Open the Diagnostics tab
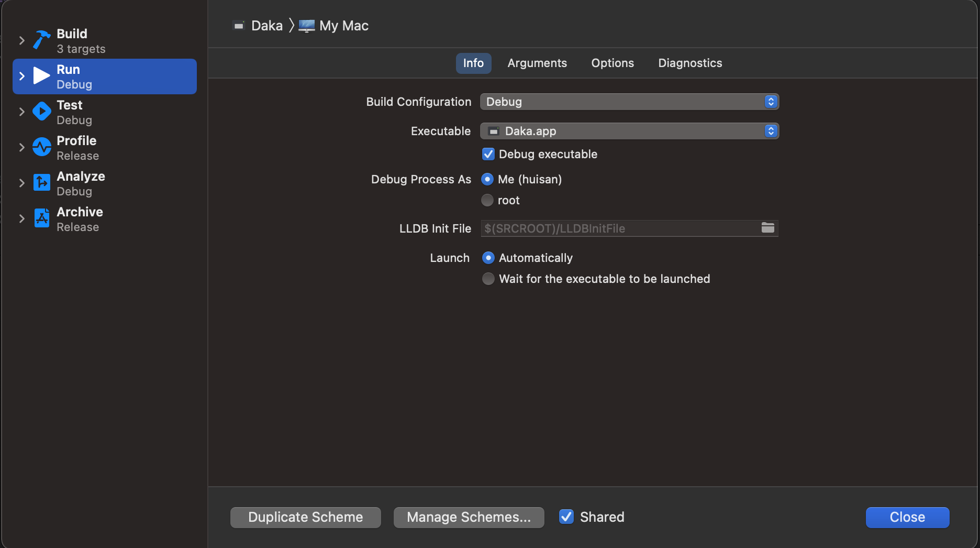This screenshot has width=980, height=548. [690, 63]
